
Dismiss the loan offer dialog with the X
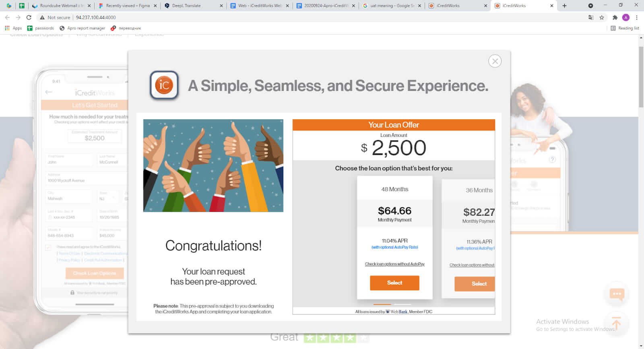[x=495, y=61]
